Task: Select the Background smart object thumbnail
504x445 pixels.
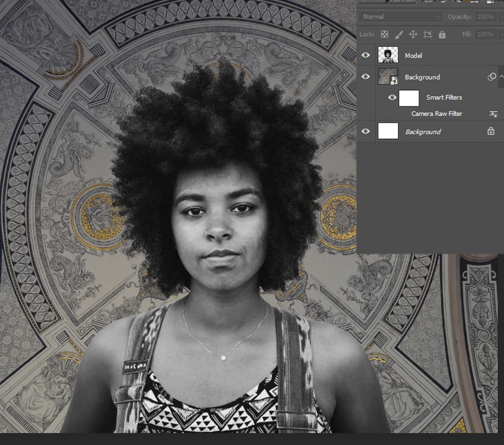Action: click(388, 77)
